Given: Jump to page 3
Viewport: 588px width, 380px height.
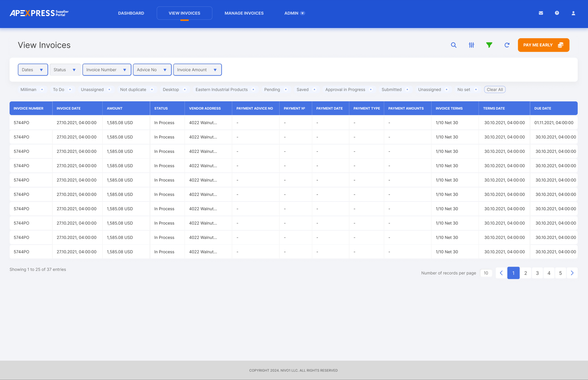Looking at the screenshot, I should tap(537, 273).
